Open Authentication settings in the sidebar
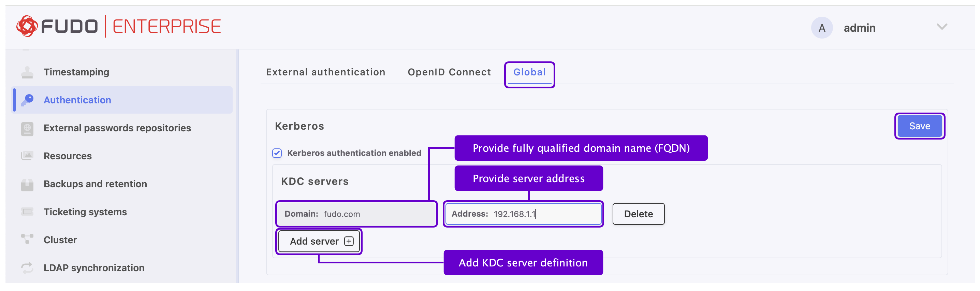This screenshot has height=291, width=980. click(x=122, y=100)
